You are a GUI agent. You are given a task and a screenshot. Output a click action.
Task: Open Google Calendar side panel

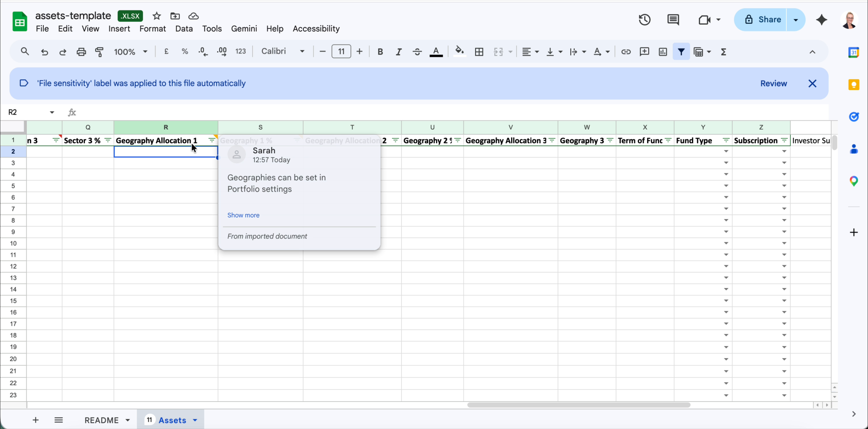pos(854,52)
